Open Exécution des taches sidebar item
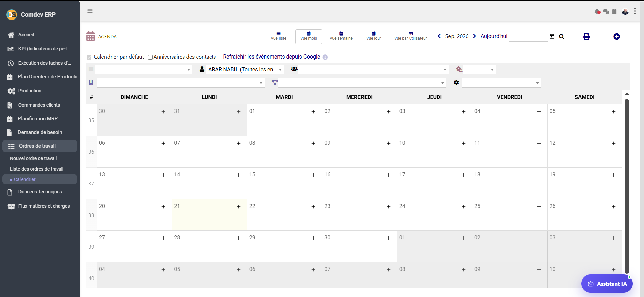This screenshot has height=297, width=644. (40, 63)
